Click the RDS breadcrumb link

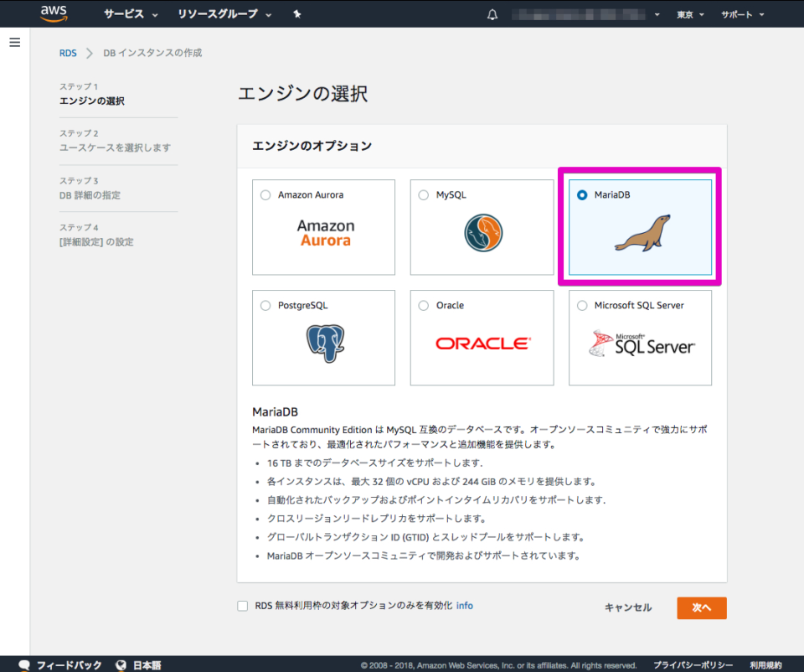(x=68, y=52)
